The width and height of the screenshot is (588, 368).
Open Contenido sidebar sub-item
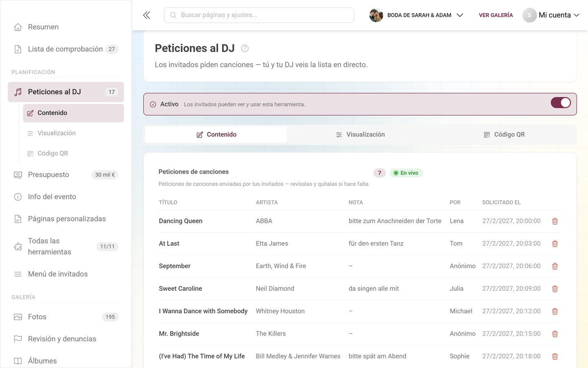point(73,113)
